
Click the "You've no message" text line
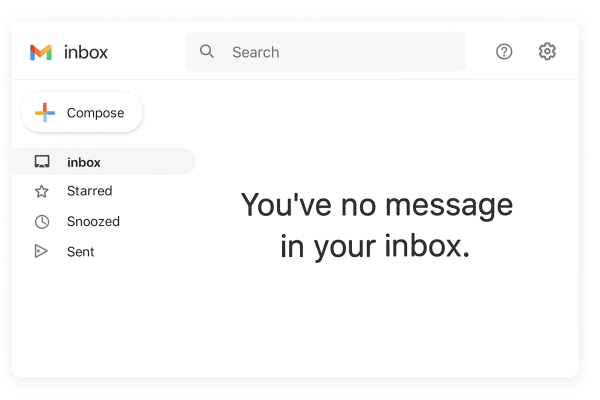pyautogui.click(x=376, y=206)
